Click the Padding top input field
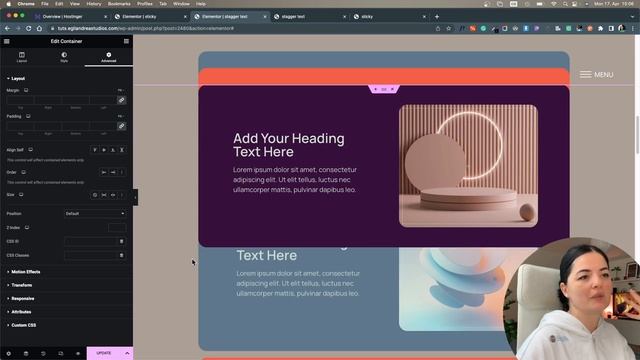Screen dimensions: 640x360 [20, 126]
